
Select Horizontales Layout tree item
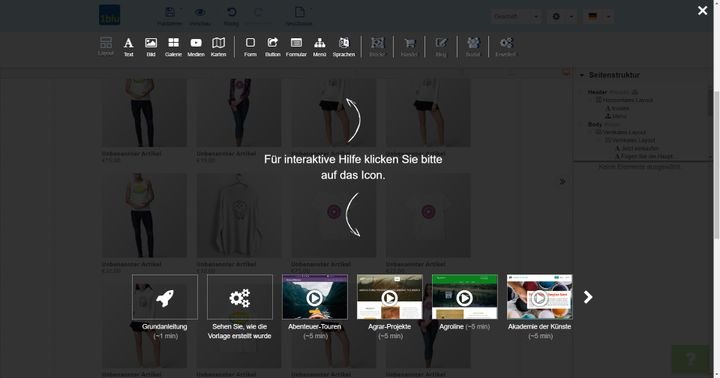tap(627, 100)
